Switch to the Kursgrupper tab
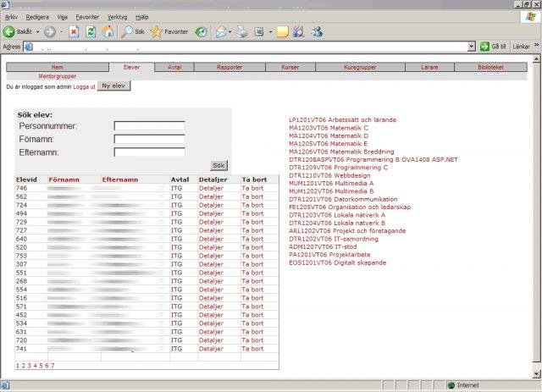This screenshot has height=392, width=542. 359,66
